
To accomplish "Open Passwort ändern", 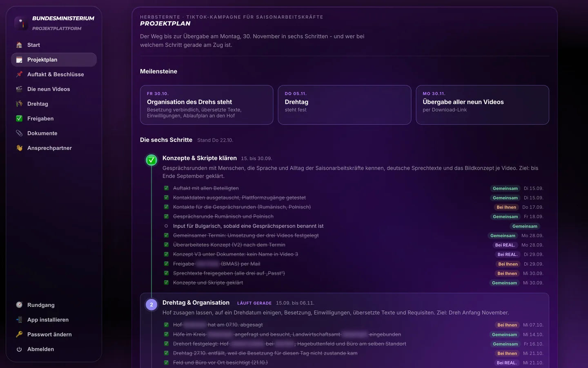I will pyautogui.click(x=54, y=334).
